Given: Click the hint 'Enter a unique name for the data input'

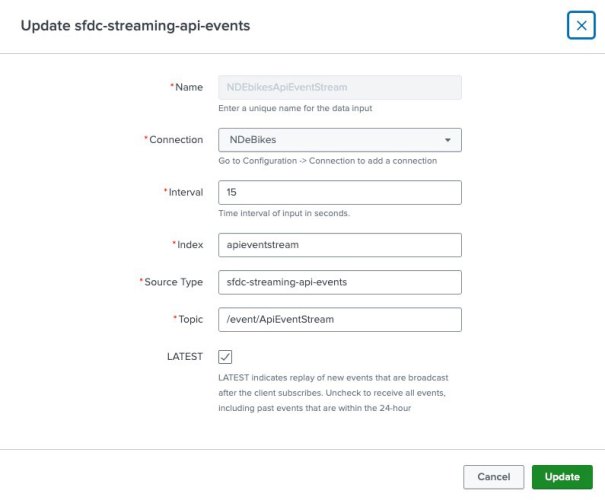Looking at the screenshot, I should 295,108.
